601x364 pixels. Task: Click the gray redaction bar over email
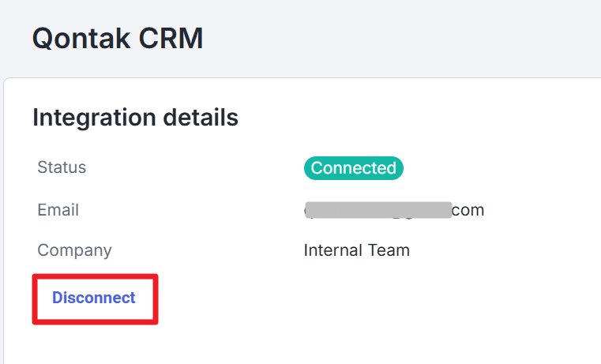[379, 210]
